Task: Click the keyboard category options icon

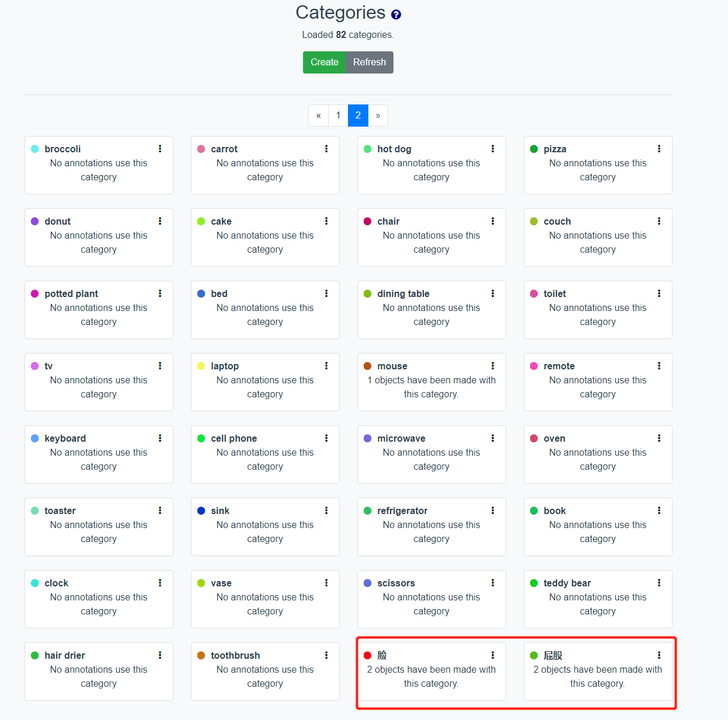Action: (160, 438)
